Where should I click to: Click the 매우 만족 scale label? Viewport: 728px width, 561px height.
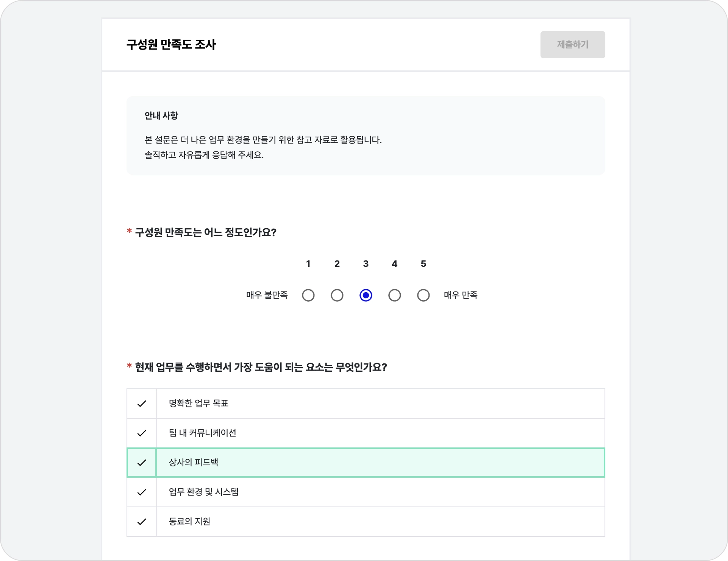point(461,295)
